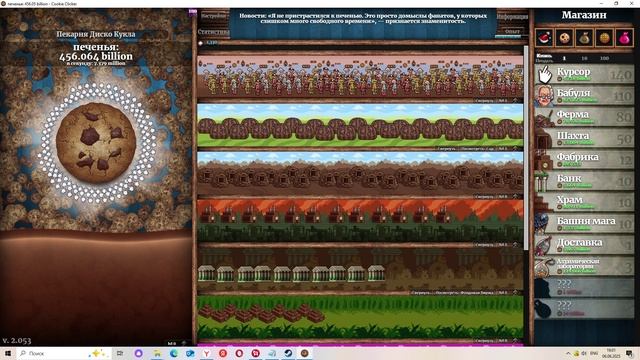The height and width of the screenshot is (360, 640).
Task: Open the Статистика menu
Action: (213, 31)
